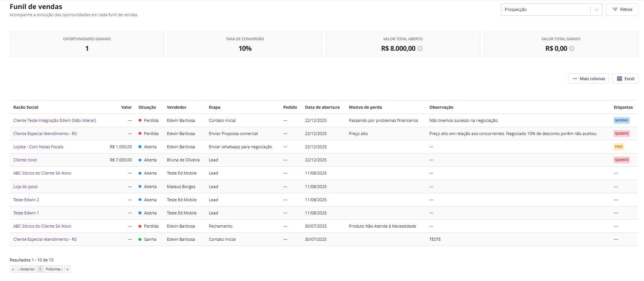The image size is (644, 281).
Task: Click the MORNO tag label
Action: pyautogui.click(x=621, y=120)
